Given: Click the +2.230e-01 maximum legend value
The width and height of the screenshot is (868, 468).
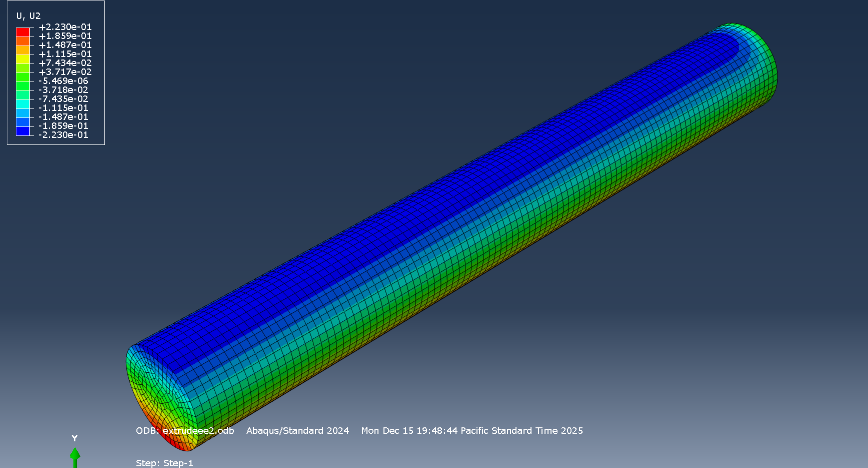Looking at the screenshot, I should 65,27.
